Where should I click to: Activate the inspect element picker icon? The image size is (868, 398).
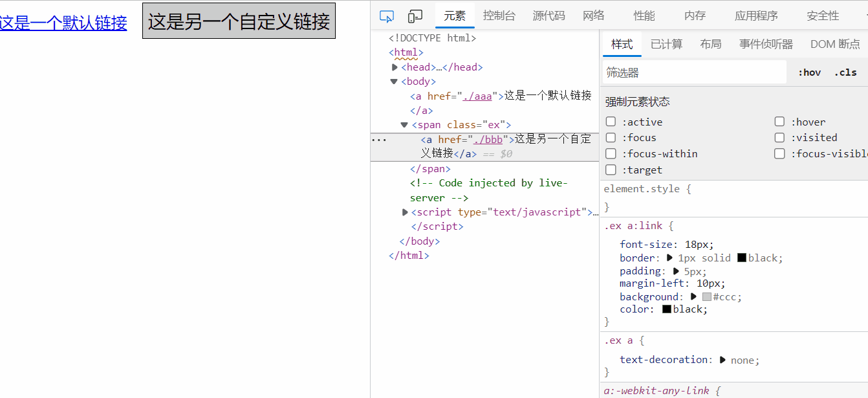[387, 16]
